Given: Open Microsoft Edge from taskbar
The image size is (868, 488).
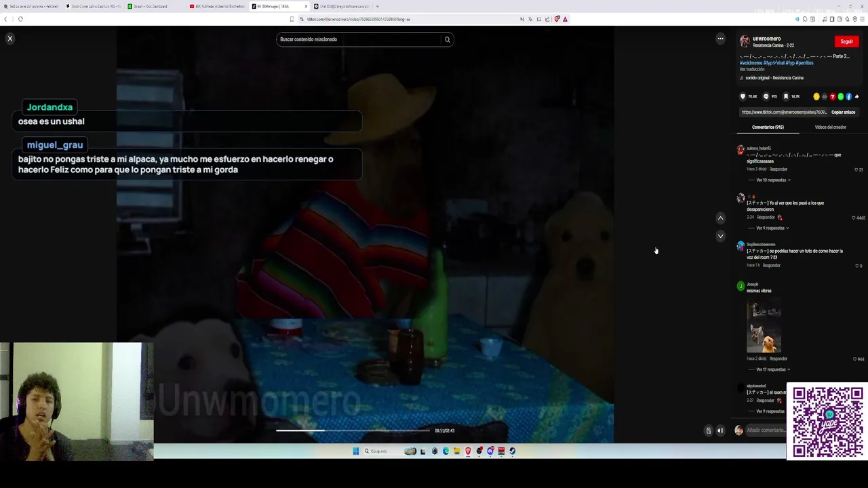Looking at the screenshot, I should coord(446,451).
